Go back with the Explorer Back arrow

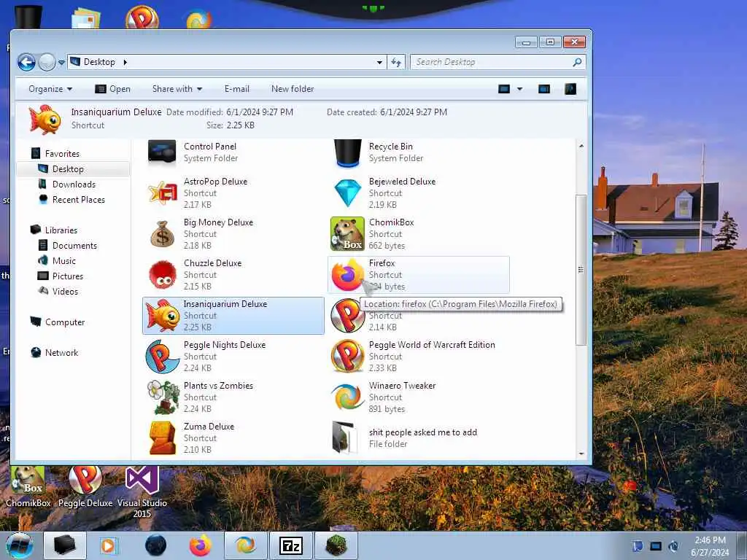click(x=26, y=62)
